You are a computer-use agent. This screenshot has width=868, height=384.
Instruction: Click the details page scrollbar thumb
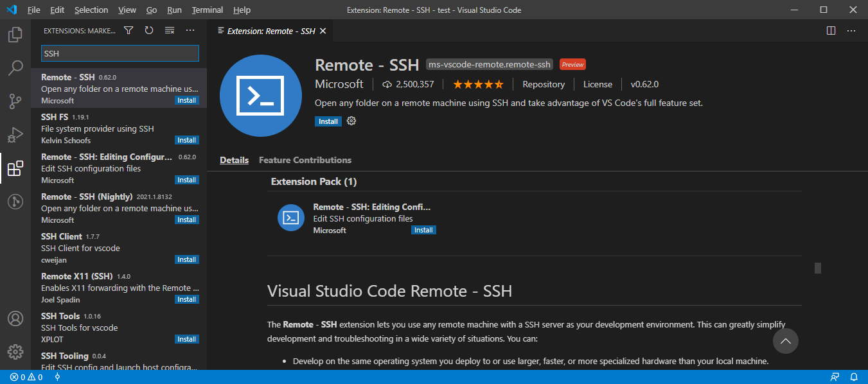coord(818,268)
